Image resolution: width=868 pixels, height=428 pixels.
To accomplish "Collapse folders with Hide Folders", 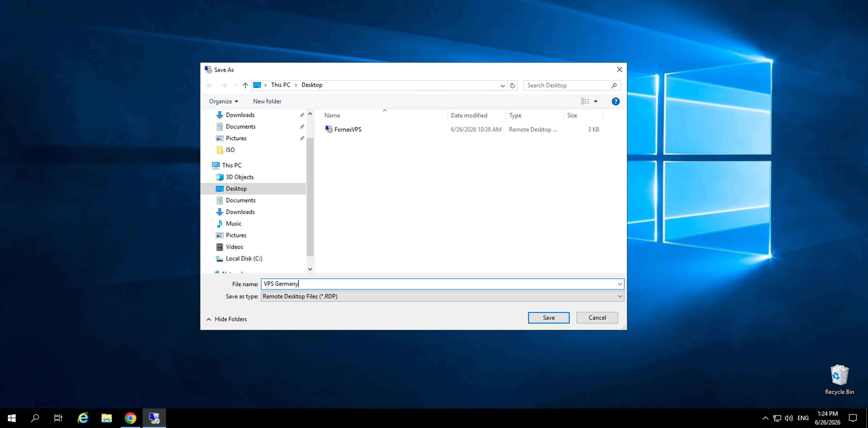I will tap(226, 319).
